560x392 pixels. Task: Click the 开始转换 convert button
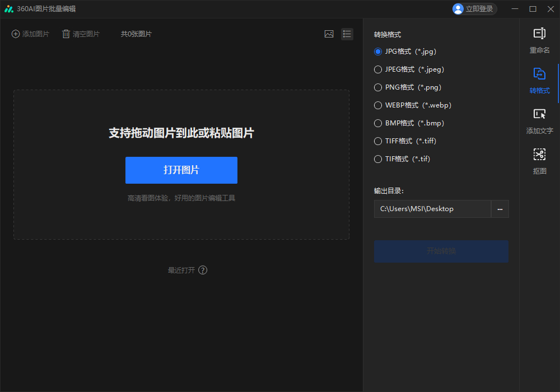[x=441, y=251]
